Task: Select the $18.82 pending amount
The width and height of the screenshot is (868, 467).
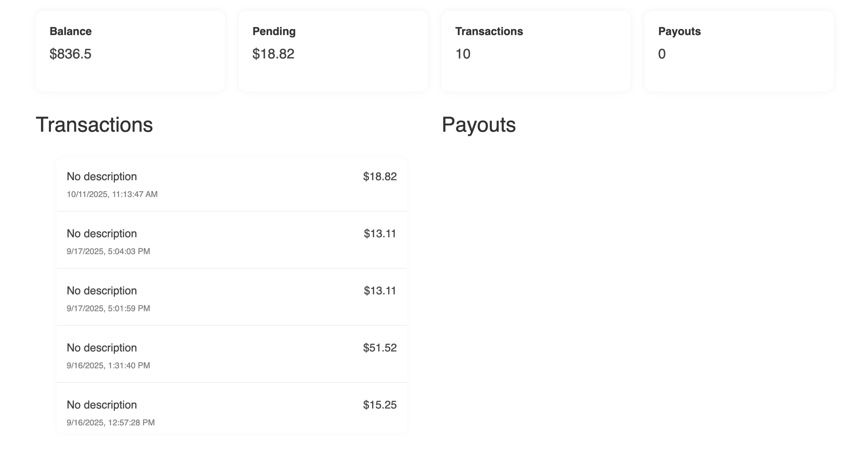Action: tap(273, 53)
